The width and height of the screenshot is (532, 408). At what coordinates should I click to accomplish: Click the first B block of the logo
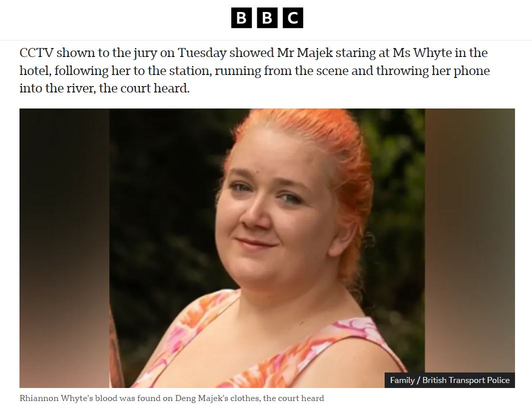241,17
